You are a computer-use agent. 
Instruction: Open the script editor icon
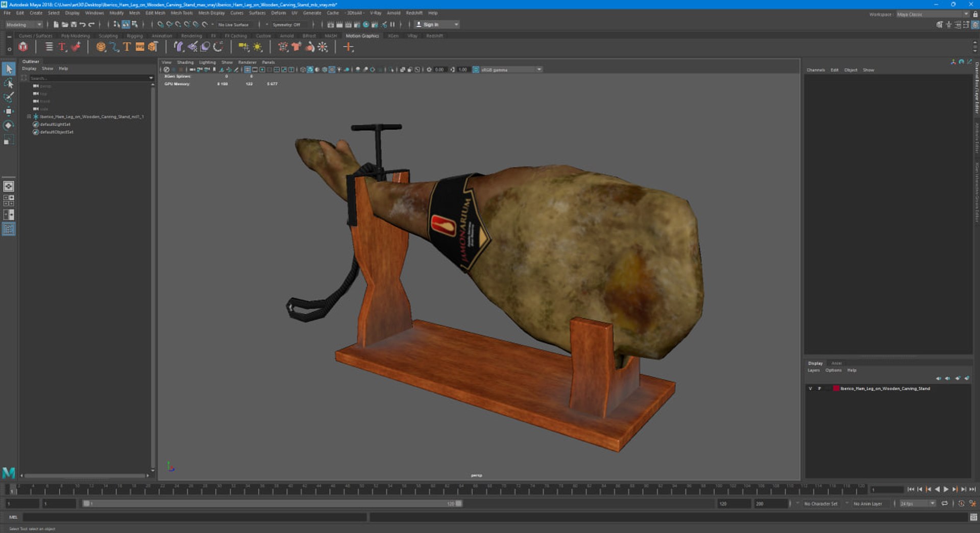(x=973, y=517)
